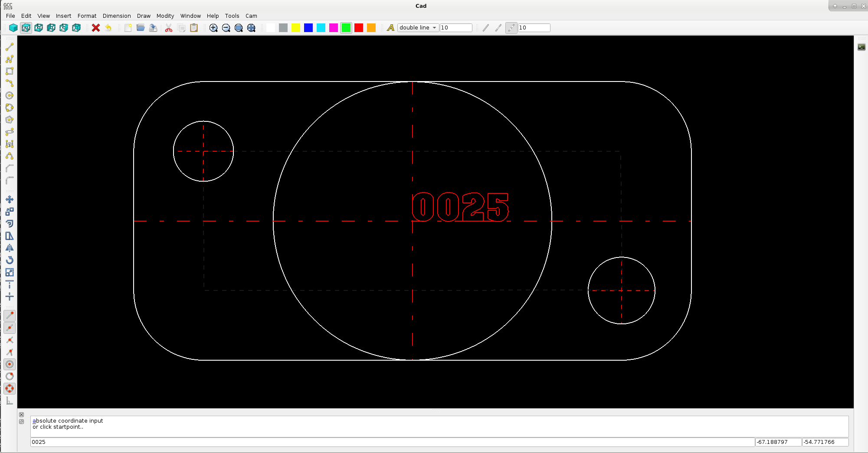Click the command input field containing 0025
Image resolution: width=868 pixels, height=453 pixels.
392,442
